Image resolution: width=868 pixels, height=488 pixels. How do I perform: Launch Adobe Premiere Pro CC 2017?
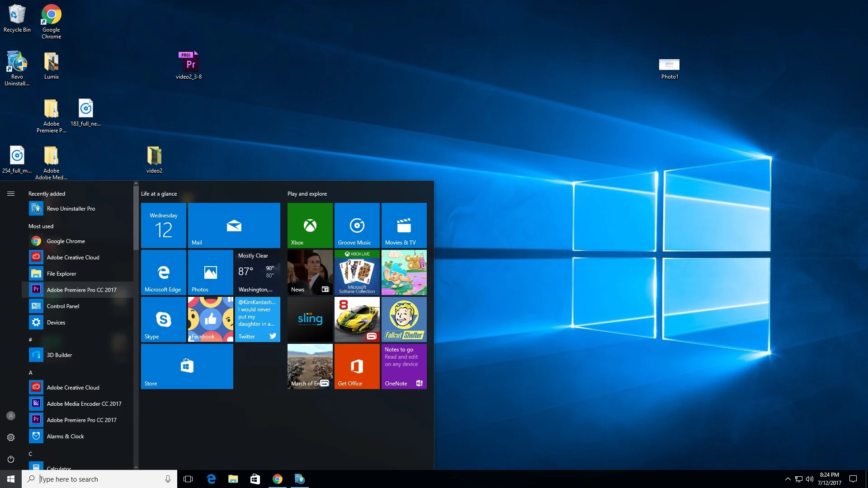[81, 290]
